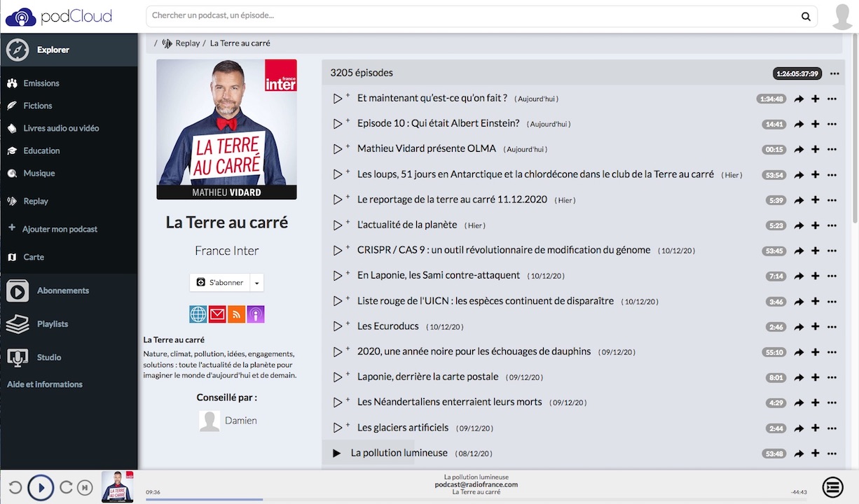Click Replay in the breadcrumb
859x504 pixels.
187,43
